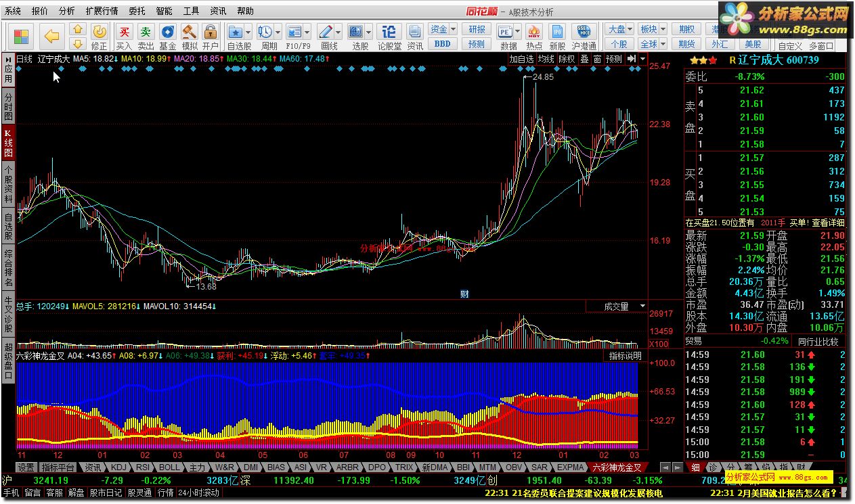
Task: Click the 加自选 button
Action: [522, 59]
